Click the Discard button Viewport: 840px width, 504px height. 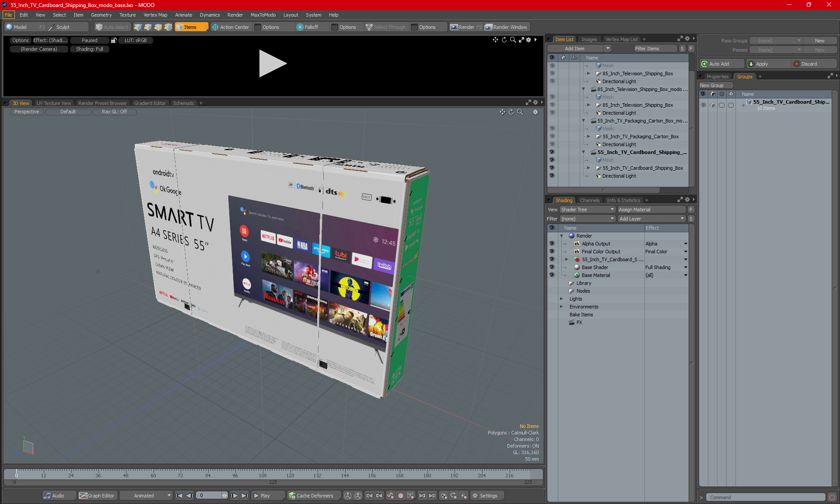click(814, 64)
